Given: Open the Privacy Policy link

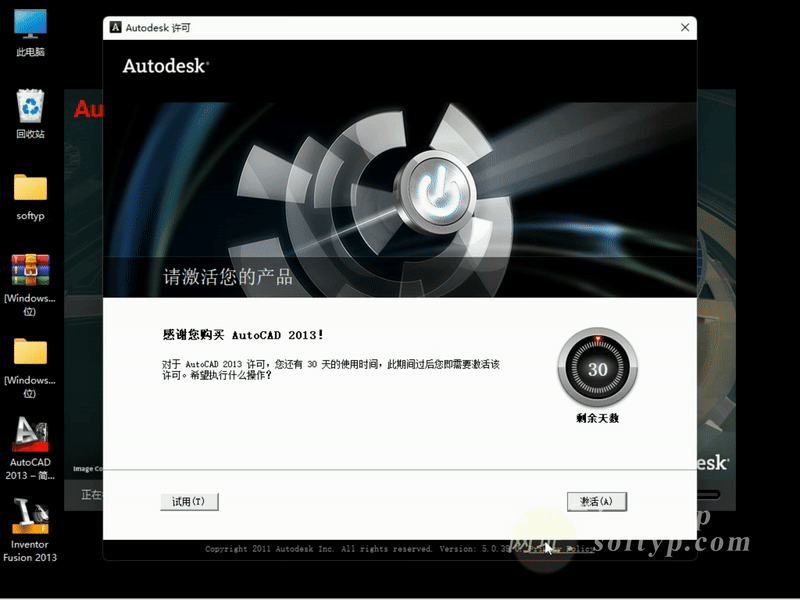Looking at the screenshot, I should [x=562, y=549].
